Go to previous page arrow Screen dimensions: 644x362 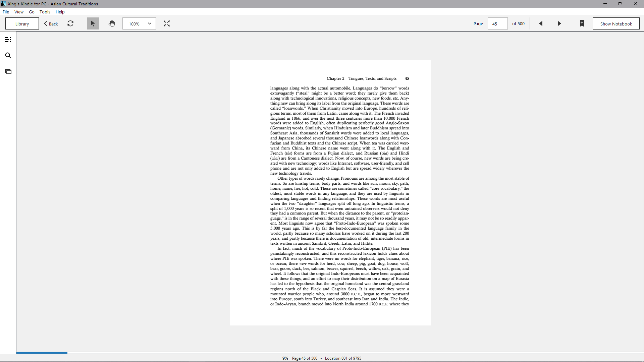[x=541, y=23]
